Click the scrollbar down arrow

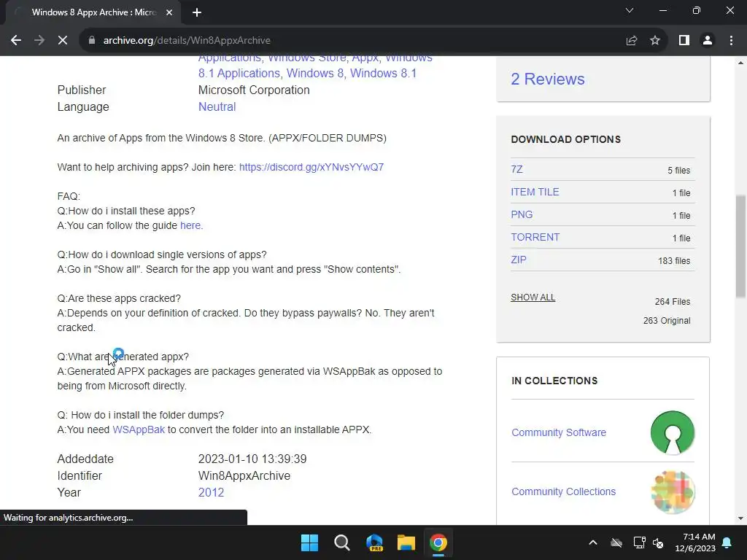point(740,518)
